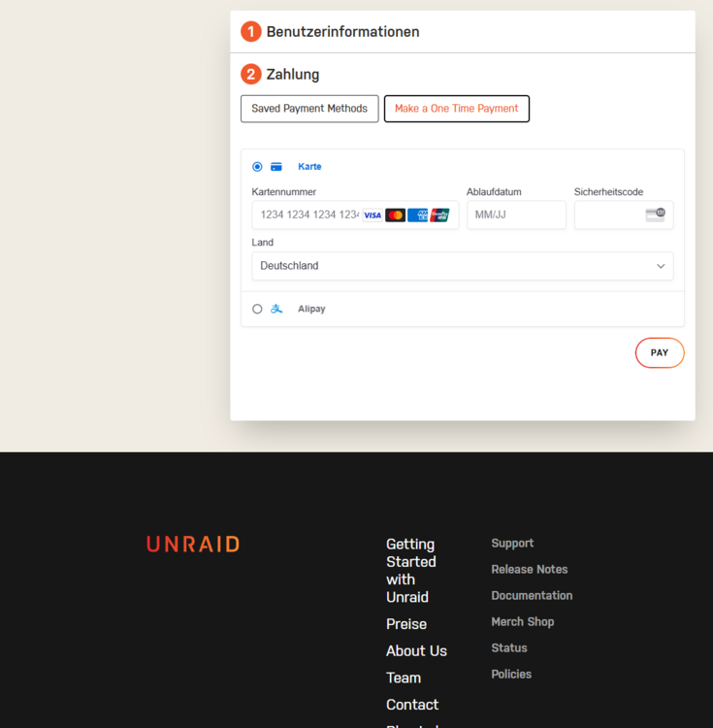
Task: Click the chevron arrow in Deutschland field
Action: point(661,266)
